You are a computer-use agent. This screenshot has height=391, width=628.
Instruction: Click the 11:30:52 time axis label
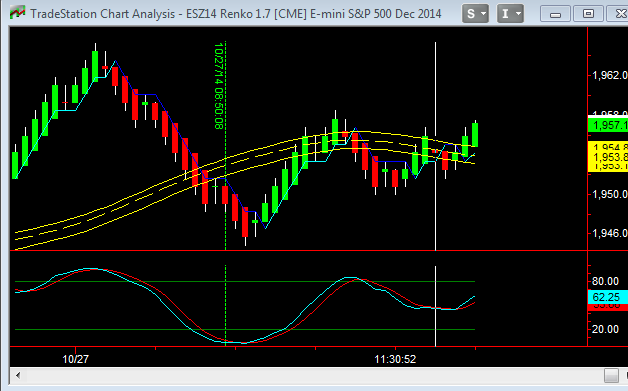pyautogui.click(x=395, y=359)
